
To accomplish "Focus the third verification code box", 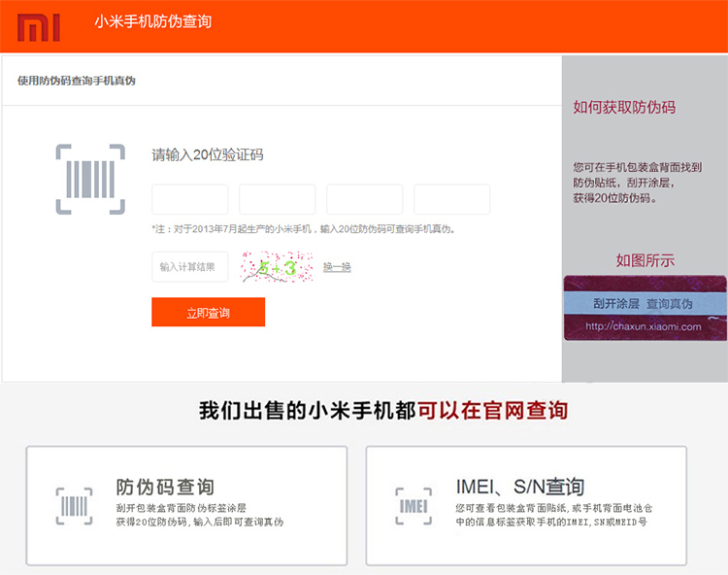I will pyautogui.click(x=364, y=199).
